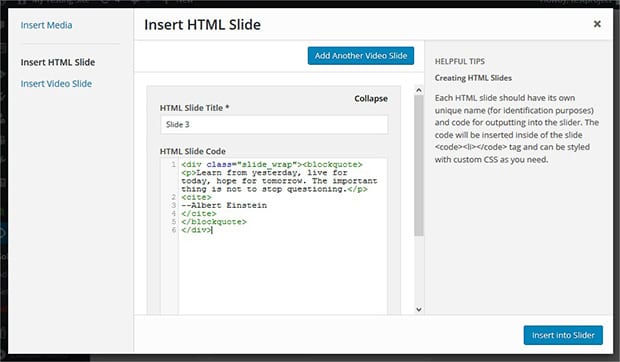Collapse the slide panel
This screenshot has height=362, width=620.
371,98
